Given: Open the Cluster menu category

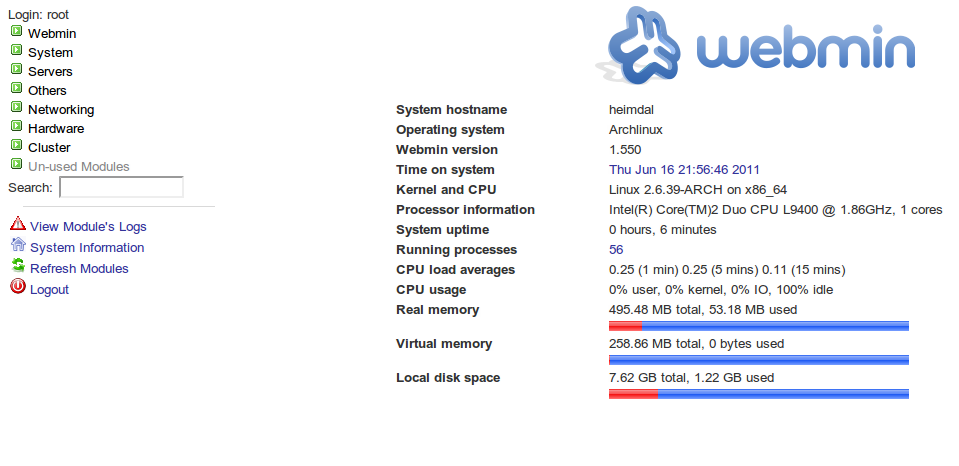Looking at the screenshot, I should coord(49,148).
